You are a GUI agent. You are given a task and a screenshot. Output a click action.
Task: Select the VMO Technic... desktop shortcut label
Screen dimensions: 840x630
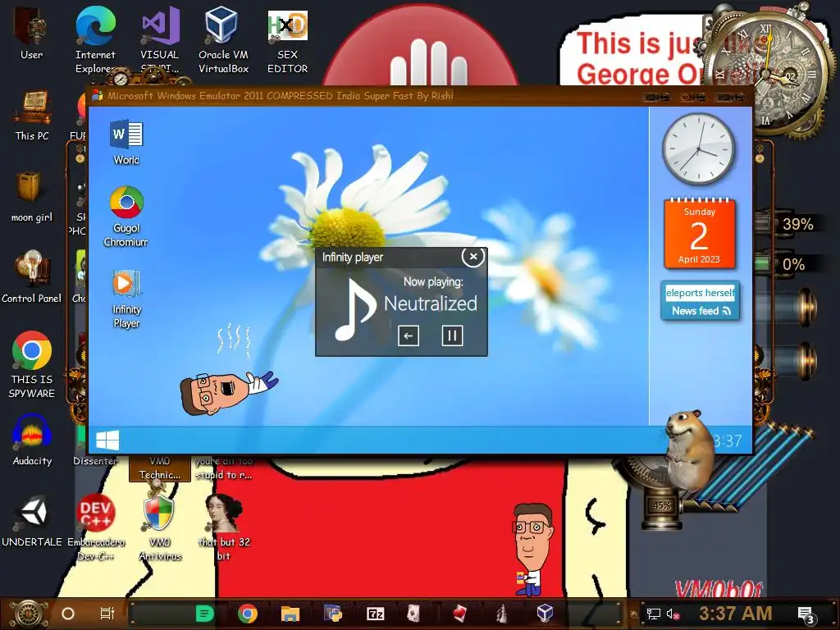160,468
